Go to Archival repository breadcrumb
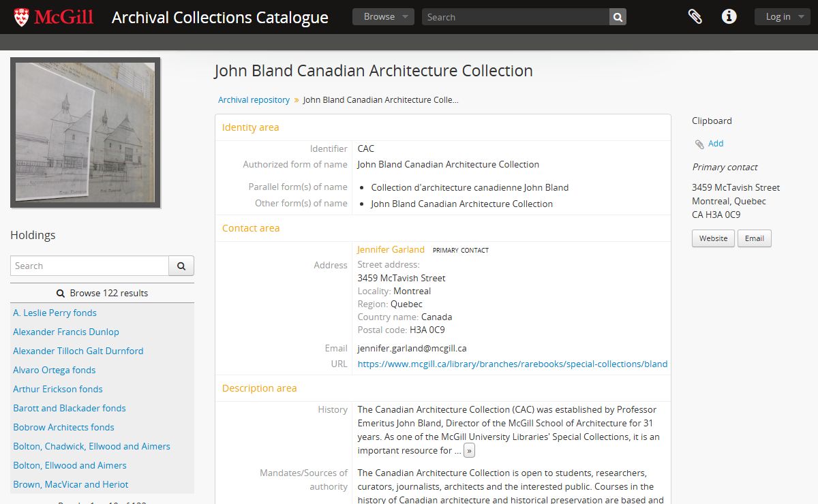 [254, 99]
